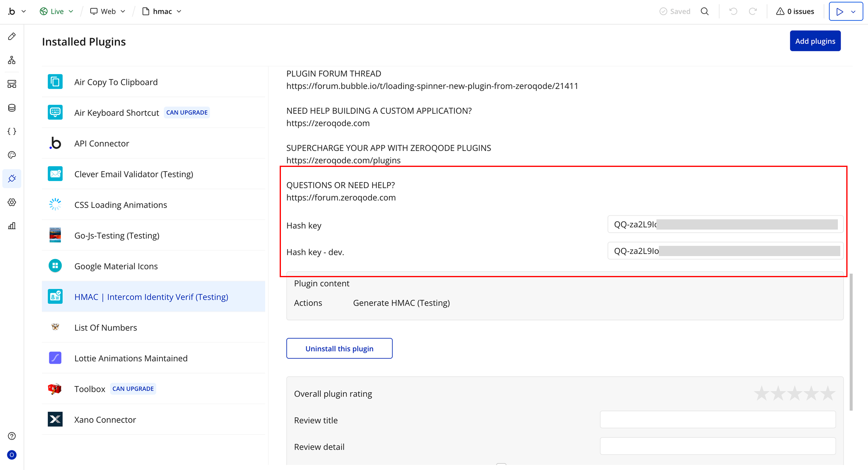Select the API Connector plugin

[102, 143]
